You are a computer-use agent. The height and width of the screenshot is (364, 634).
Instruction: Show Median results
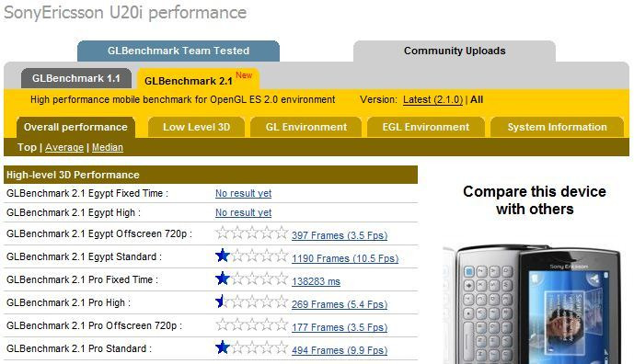108,147
